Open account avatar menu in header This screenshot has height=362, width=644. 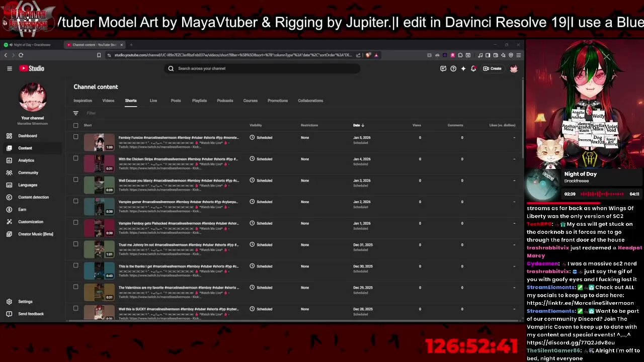[x=514, y=68]
